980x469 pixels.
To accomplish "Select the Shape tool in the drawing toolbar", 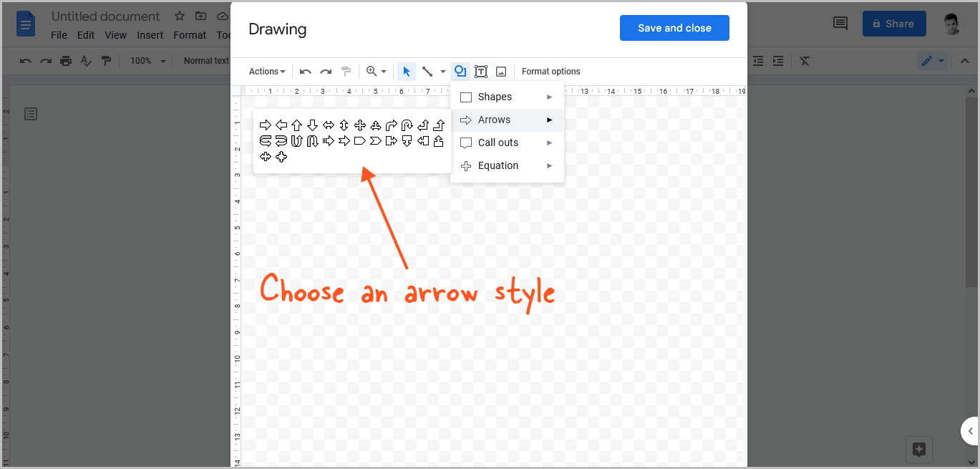I will coord(461,71).
